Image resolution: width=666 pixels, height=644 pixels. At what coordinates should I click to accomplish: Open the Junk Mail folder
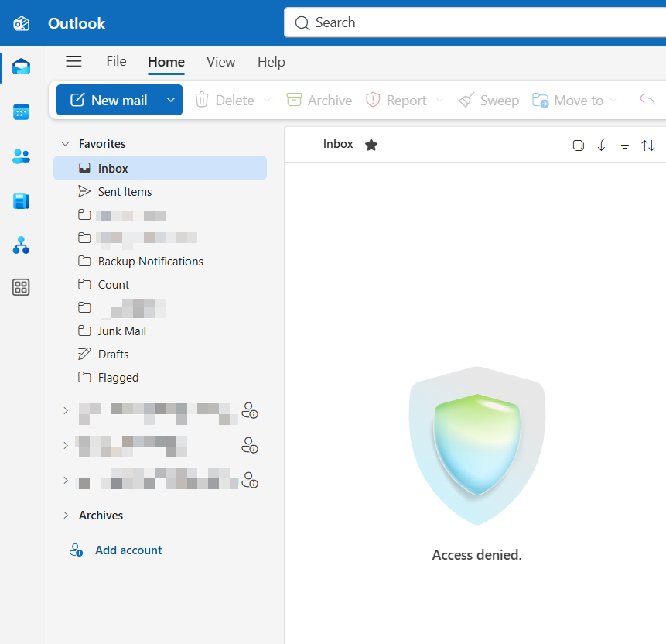click(160, 331)
